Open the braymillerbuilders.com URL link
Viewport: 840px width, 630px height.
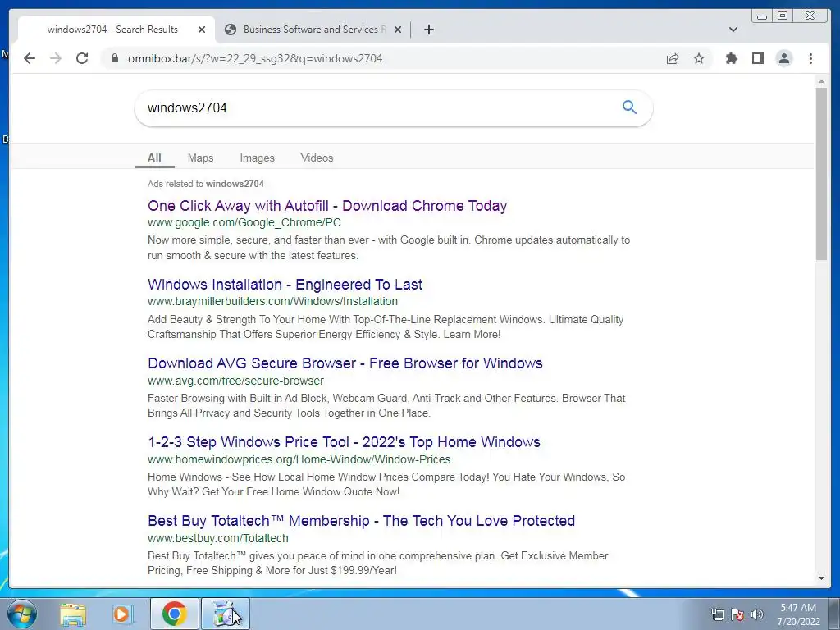point(272,301)
